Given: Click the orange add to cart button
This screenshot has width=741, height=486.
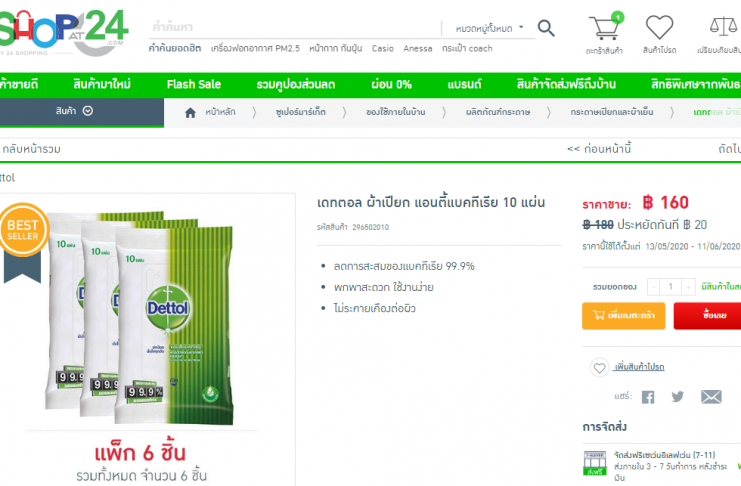Looking at the screenshot, I should pos(623,316).
